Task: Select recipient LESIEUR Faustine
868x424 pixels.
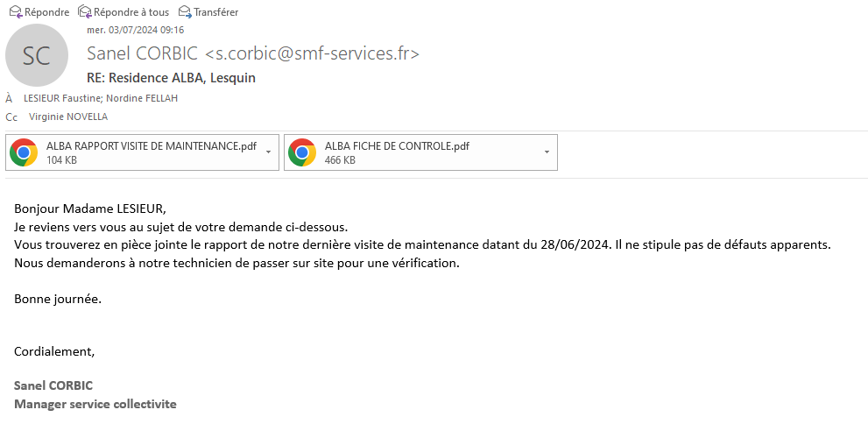Action: pyautogui.click(x=62, y=98)
